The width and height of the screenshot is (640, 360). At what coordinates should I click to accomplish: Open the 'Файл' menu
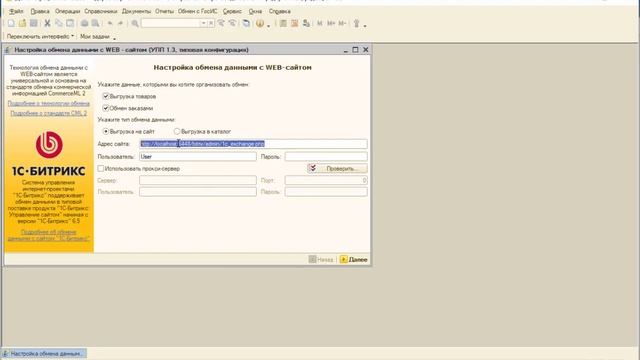point(17,11)
